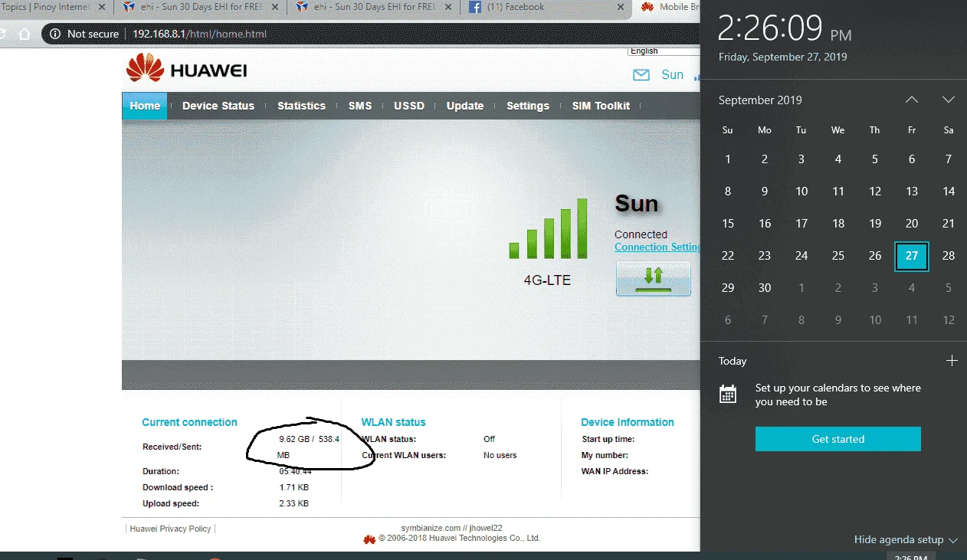
Task: Open the SMS menu item
Action: coord(360,106)
